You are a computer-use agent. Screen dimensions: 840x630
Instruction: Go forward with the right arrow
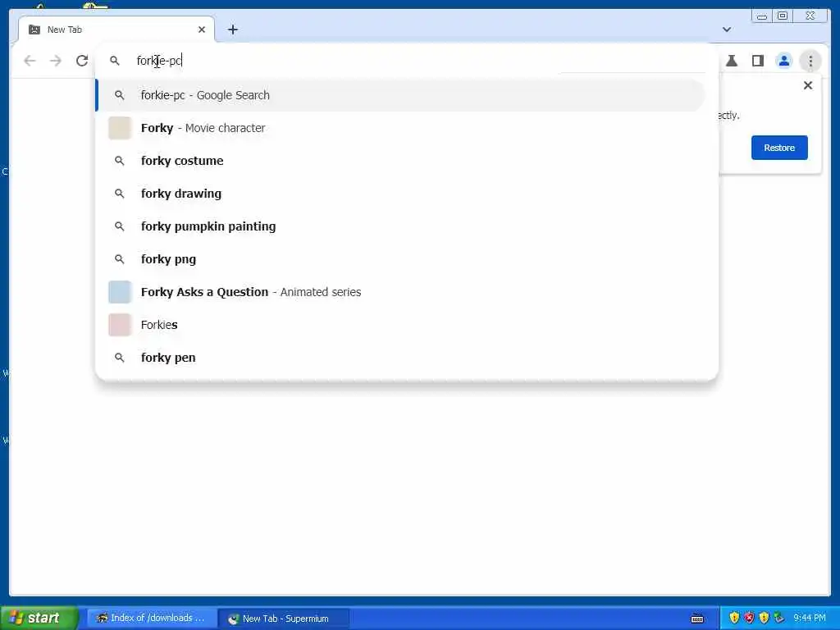(56, 61)
